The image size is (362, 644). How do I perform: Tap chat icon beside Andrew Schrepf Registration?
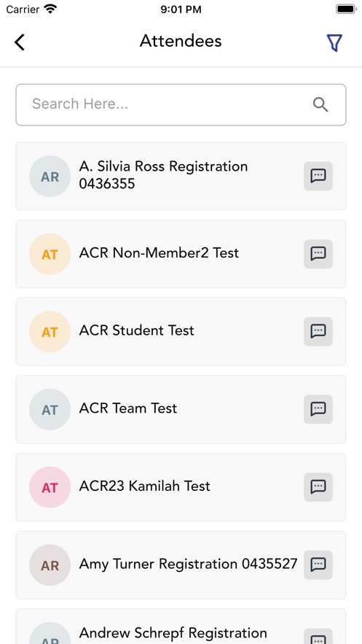coord(318,637)
